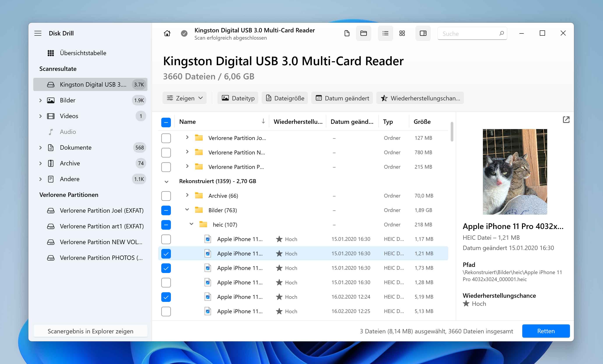
Task: Open the Zeigen dropdown
Action: click(184, 98)
